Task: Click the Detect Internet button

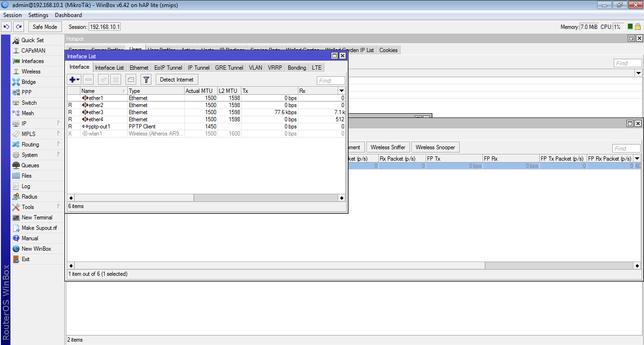Action: [177, 80]
